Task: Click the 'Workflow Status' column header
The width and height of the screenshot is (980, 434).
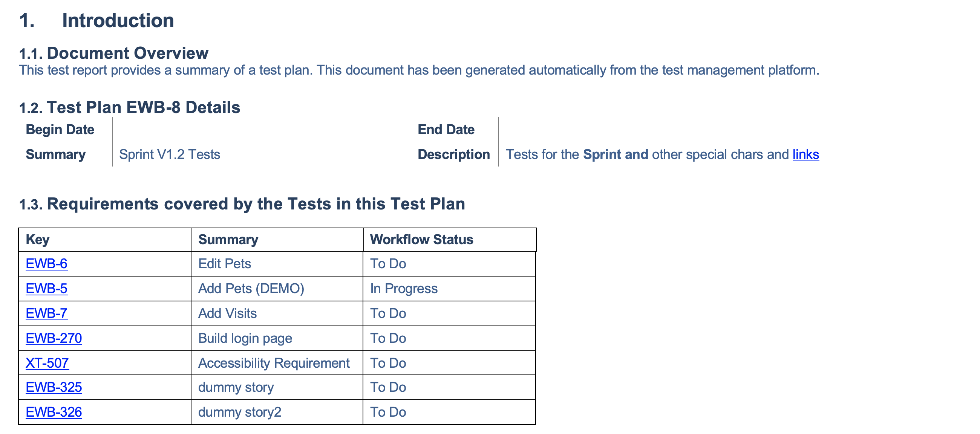Action: (x=421, y=240)
